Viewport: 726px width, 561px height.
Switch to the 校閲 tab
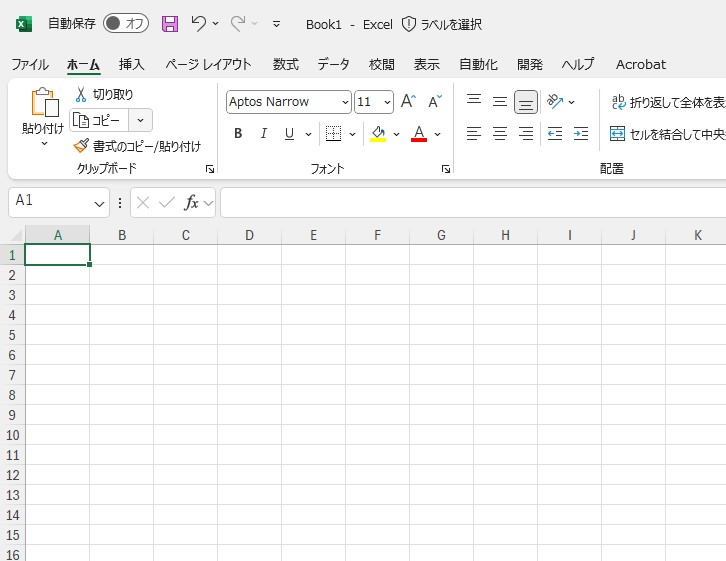click(382, 64)
